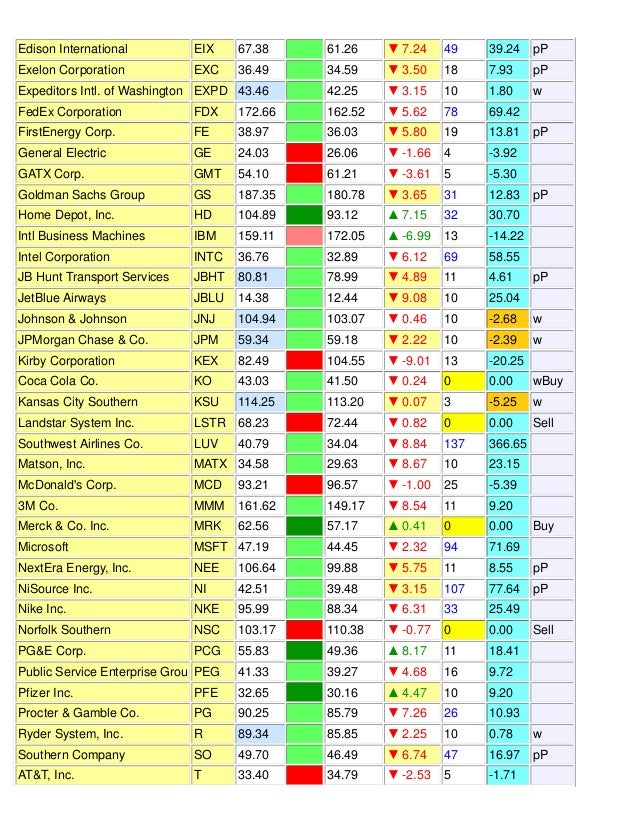The image size is (638, 826).
Task: Click the dark green cell in Home Depot row
Action: [x=304, y=215]
